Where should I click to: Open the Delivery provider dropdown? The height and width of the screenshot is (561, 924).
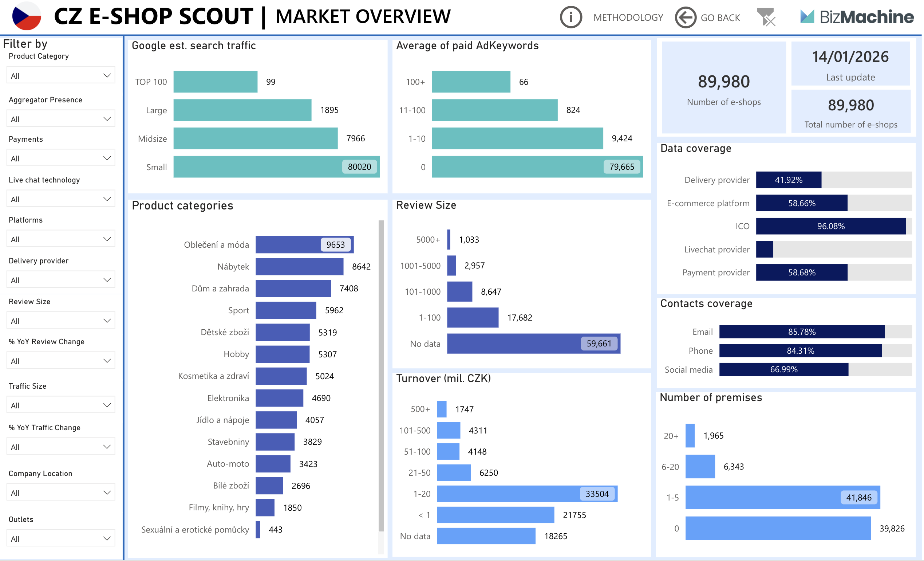click(x=60, y=279)
